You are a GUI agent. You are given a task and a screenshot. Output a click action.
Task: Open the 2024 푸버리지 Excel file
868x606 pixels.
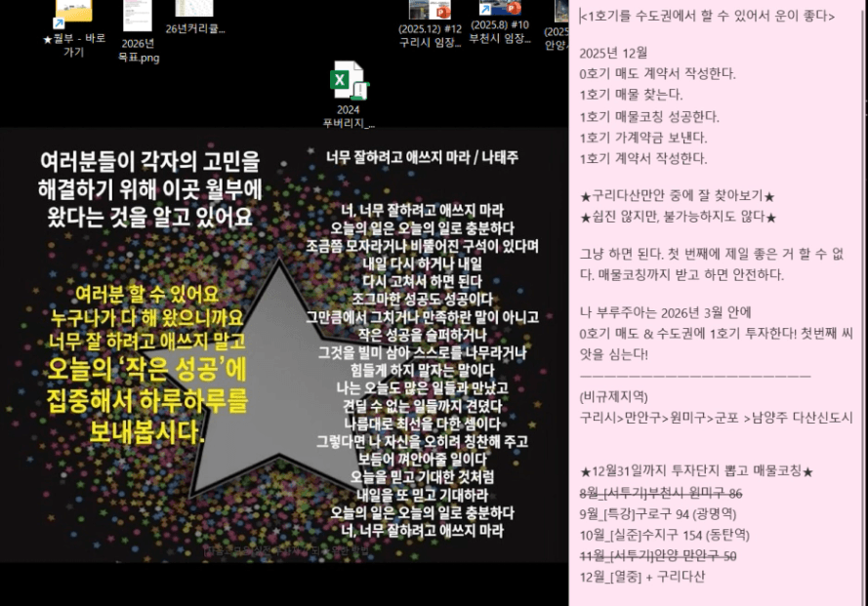pyautogui.click(x=349, y=95)
